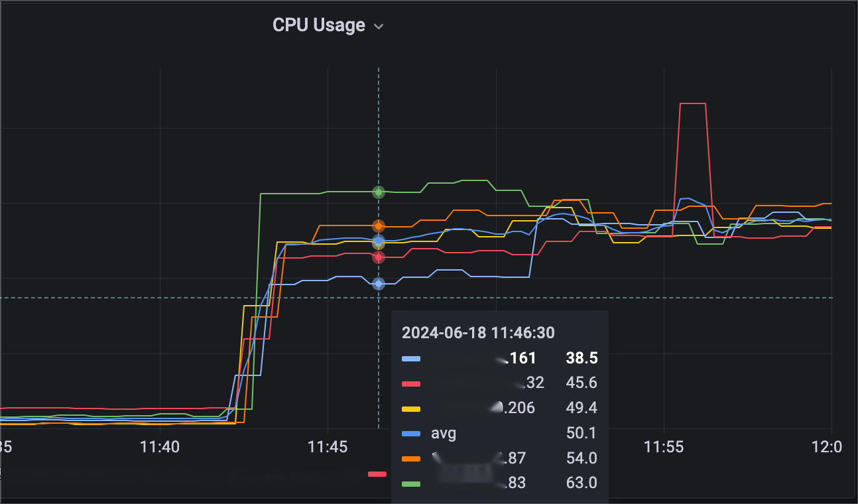Image resolution: width=858 pixels, height=504 pixels.
Task: Click the green .83 series swatch in tooltip
Action: coord(411,483)
